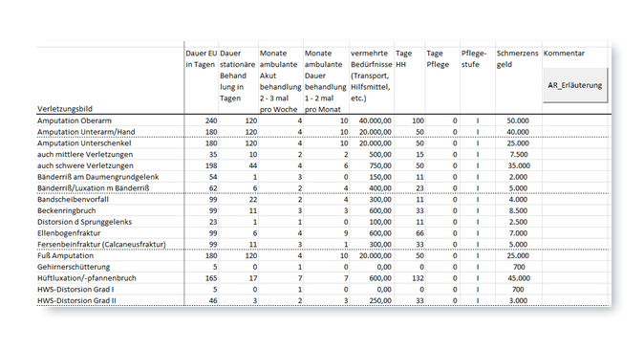The width and height of the screenshot is (644, 349).
Task: Click the Tage HH header cell
Action: [404, 58]
